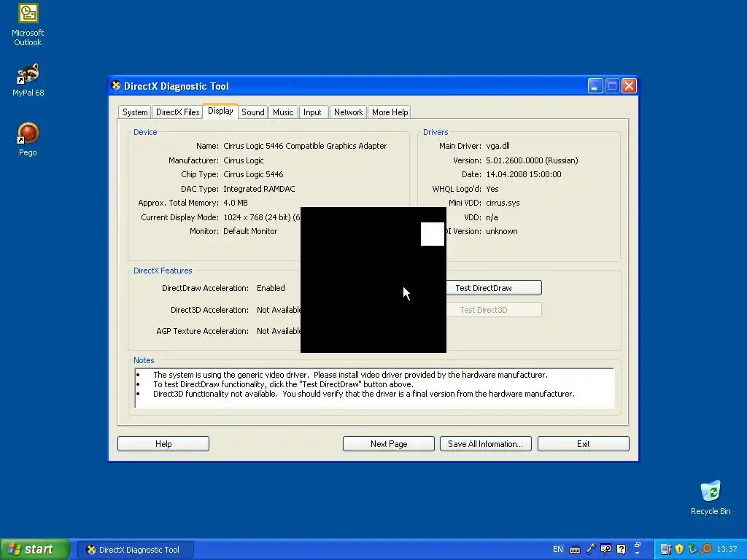The height and width of the screenshot is (560, 747).
Task: Open the Input tab
Action: click(x=312, y=112)
